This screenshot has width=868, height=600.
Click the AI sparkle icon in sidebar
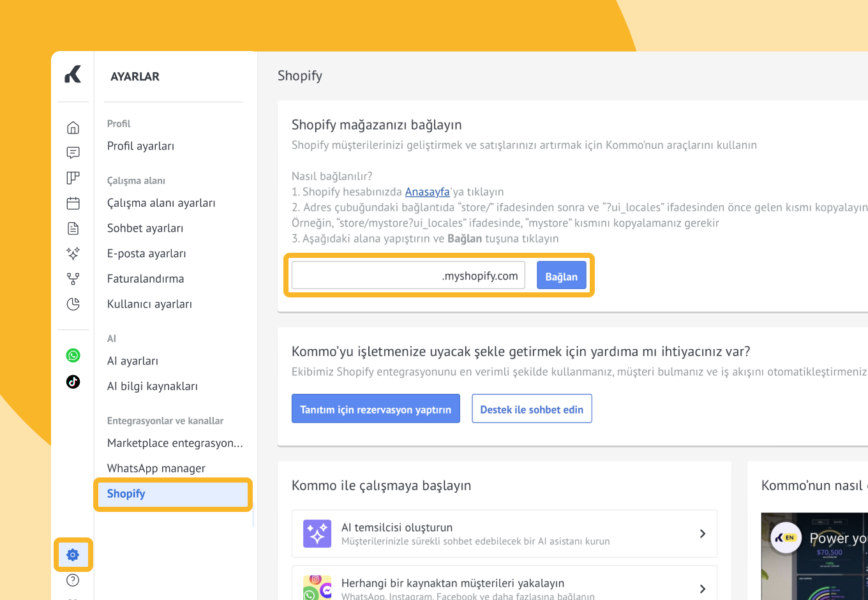tap(73, 253)
